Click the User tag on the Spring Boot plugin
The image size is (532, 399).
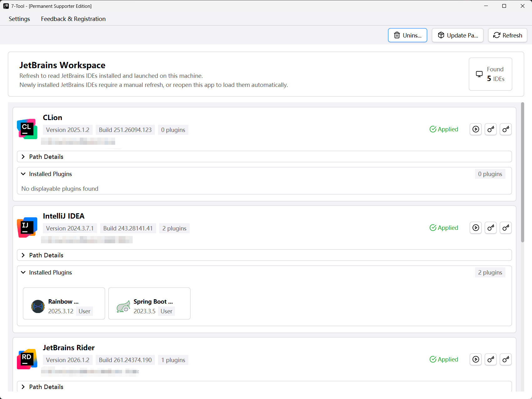[166, 311]
